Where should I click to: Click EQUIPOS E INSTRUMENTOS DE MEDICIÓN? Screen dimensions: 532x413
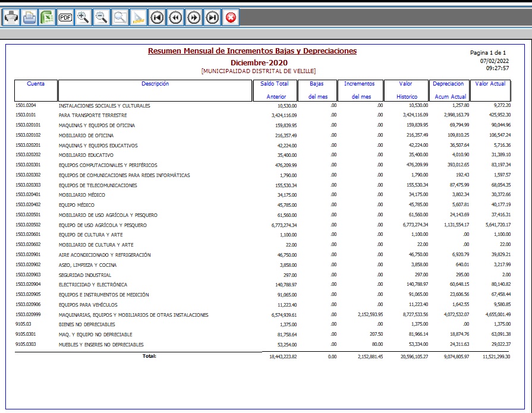(104, 295)
